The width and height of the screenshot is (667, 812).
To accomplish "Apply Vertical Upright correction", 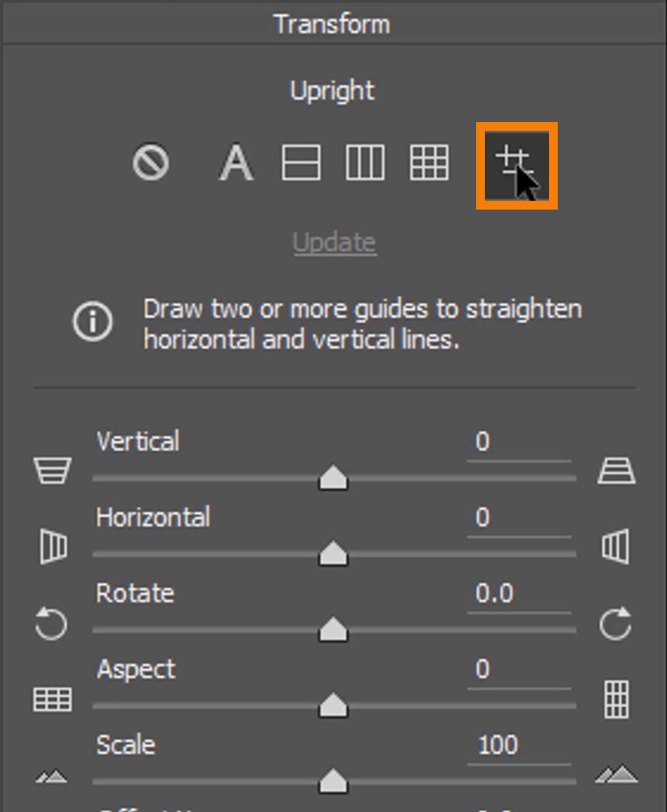I will pyautogui.click(x=364, y=162).
